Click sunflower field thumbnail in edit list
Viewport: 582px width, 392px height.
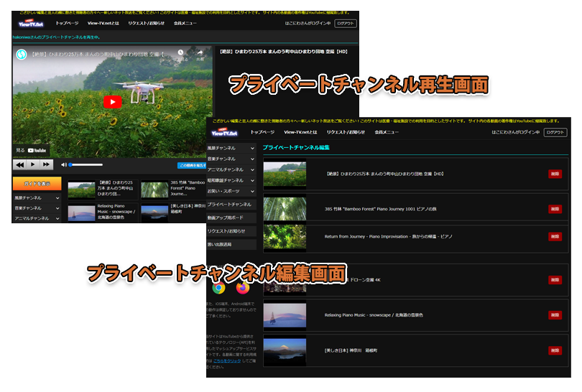(x=285, y=174)
